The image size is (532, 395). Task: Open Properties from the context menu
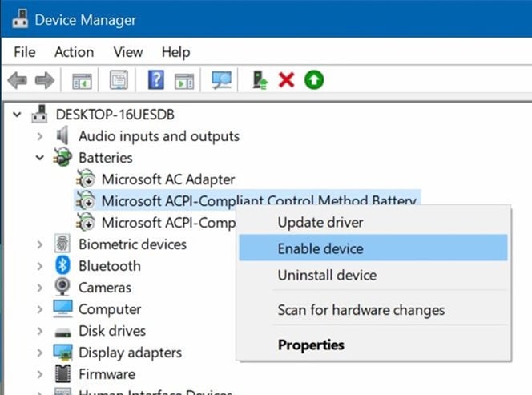pos(373,345)
